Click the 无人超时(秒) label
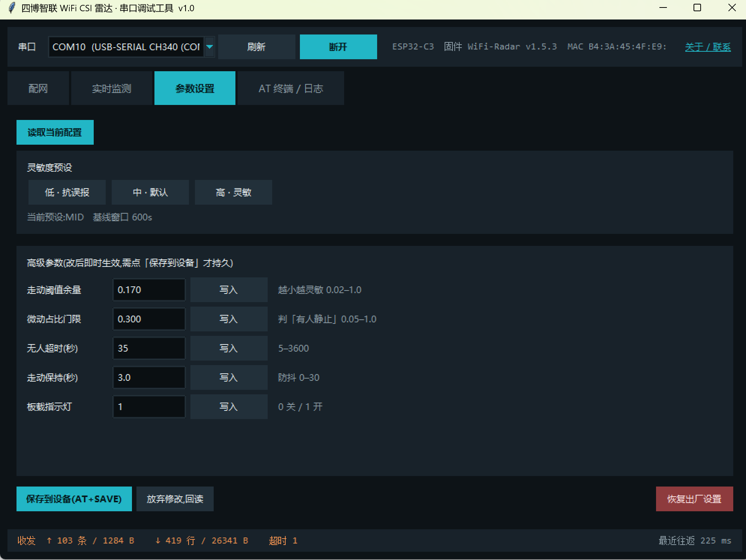 click(52, 348)
